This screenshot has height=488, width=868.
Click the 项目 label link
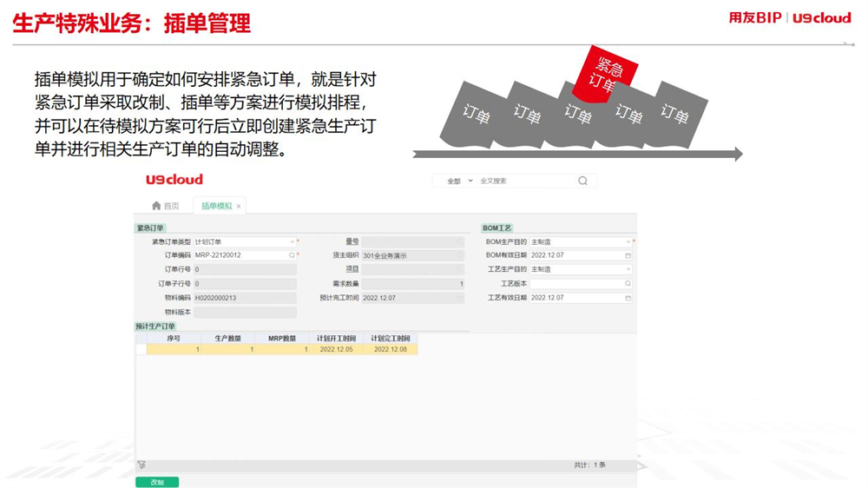coord(352,269)
